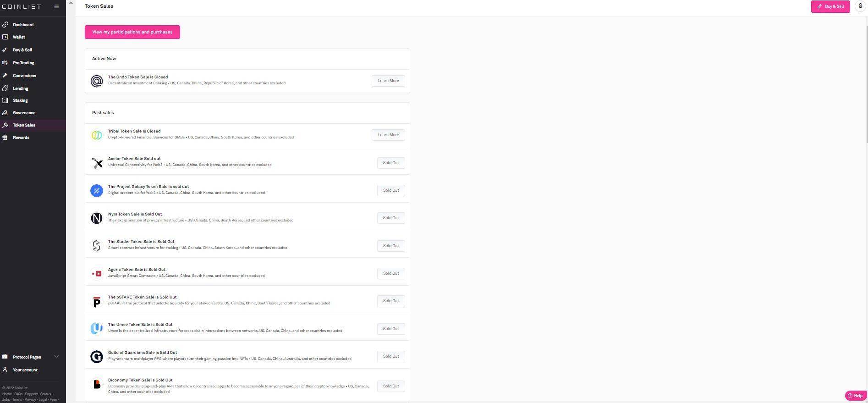868x403 pixels.
Task: Toggle the sidebar hamburger menu
Action: [x=56, y=6]
